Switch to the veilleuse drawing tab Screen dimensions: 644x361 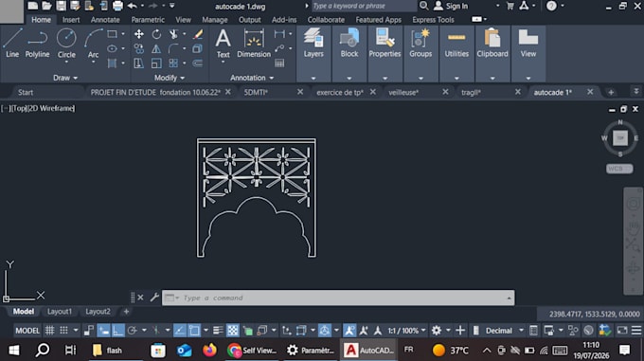coord(403,93)
